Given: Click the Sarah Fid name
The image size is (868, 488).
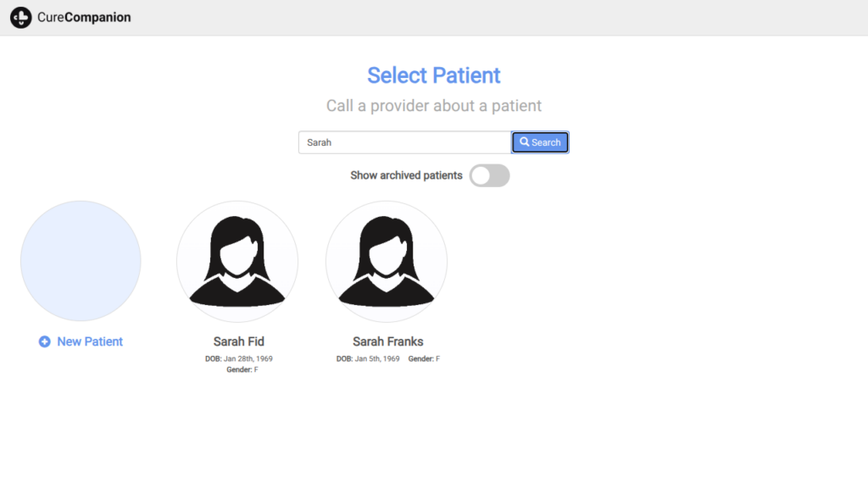Looking at the screenshot, I should pyautogui.click(x=238, y=341).
